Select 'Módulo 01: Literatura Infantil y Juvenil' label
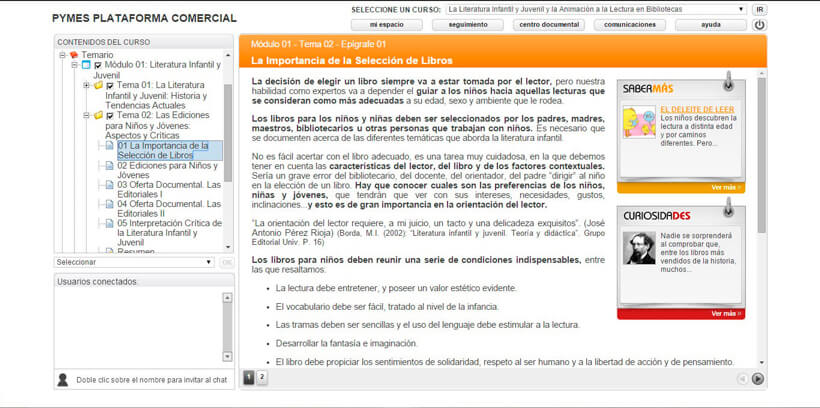 pos(157,70)
